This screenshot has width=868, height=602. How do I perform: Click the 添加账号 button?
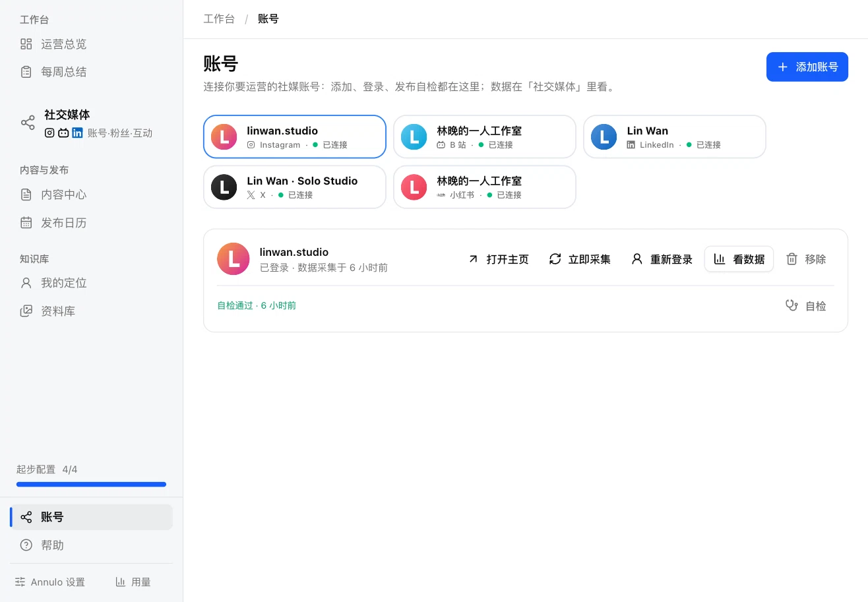(x=807, y=67)
